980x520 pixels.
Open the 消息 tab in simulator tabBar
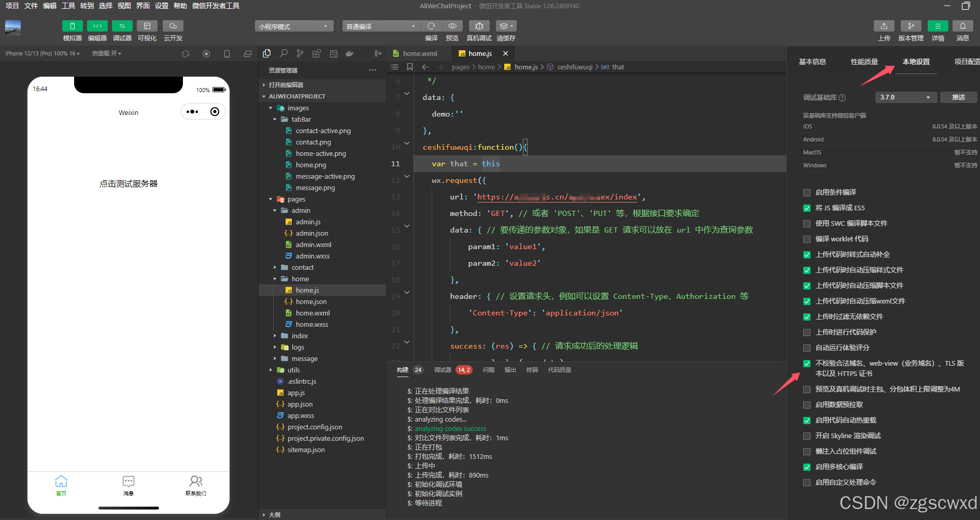(x=129, y=486)
